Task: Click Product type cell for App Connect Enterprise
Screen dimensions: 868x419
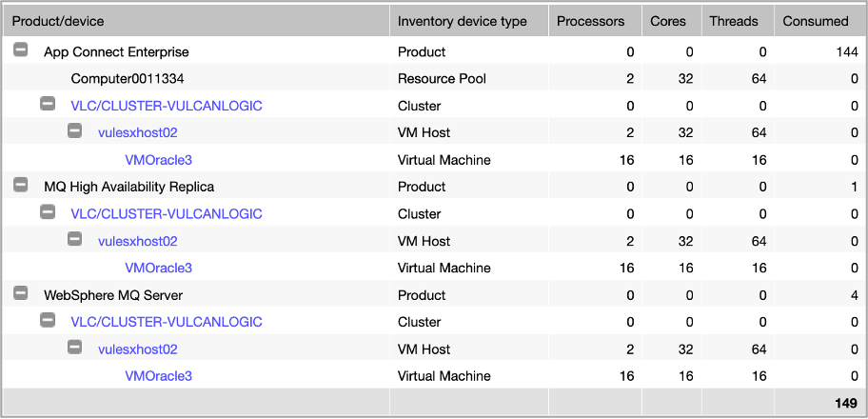Action: (x=422, y=52)
